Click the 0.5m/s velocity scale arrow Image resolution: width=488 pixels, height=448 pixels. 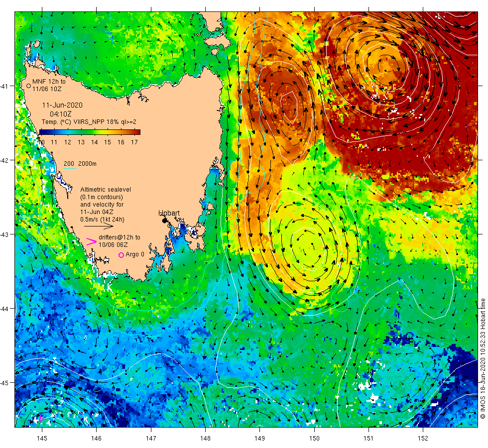click(x=99, y=226)
